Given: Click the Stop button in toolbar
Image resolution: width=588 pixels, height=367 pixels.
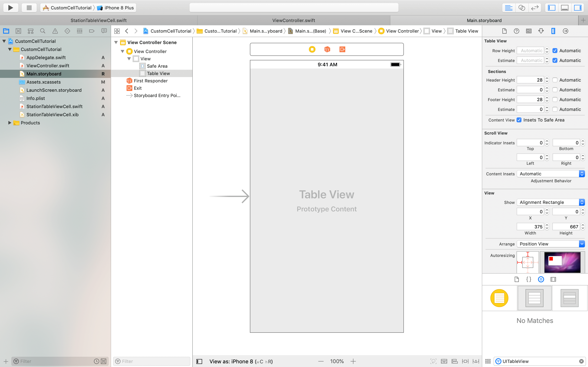Looking at the screenshot, I should (29, 8).
